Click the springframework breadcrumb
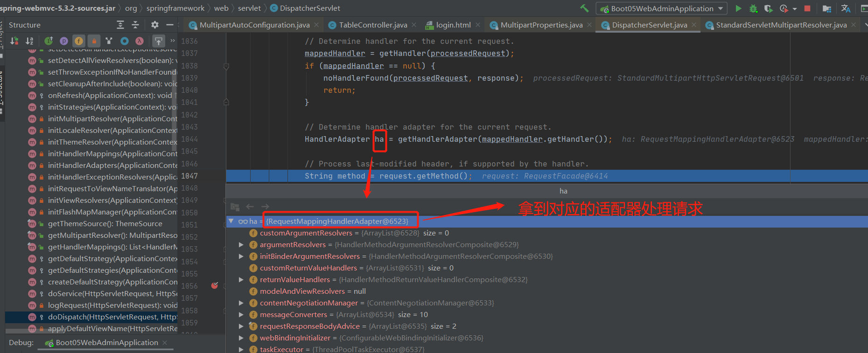Image resolution: width=868 pixels, height=353 pixels. pyautogui.click(x=175, y=8)
